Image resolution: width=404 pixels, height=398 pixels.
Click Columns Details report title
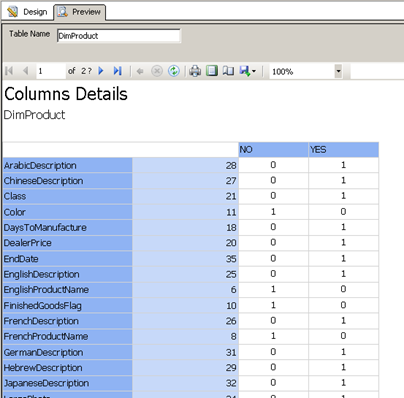(66, 94)
